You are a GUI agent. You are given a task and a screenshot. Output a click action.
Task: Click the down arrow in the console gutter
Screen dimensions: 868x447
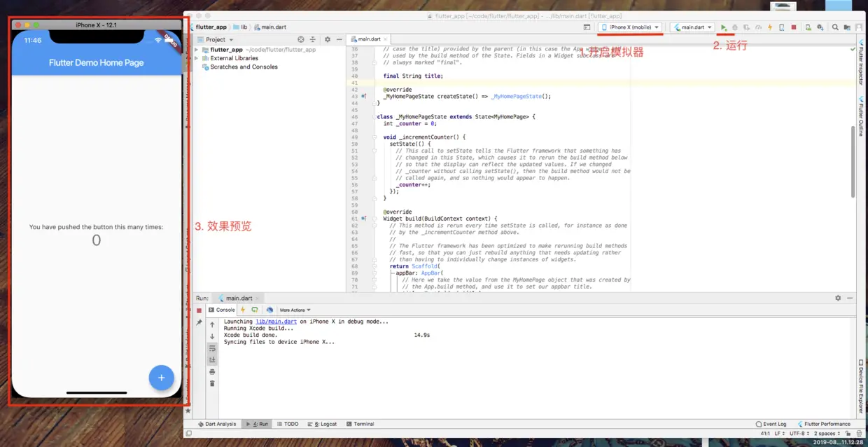[x=212, y=336]
